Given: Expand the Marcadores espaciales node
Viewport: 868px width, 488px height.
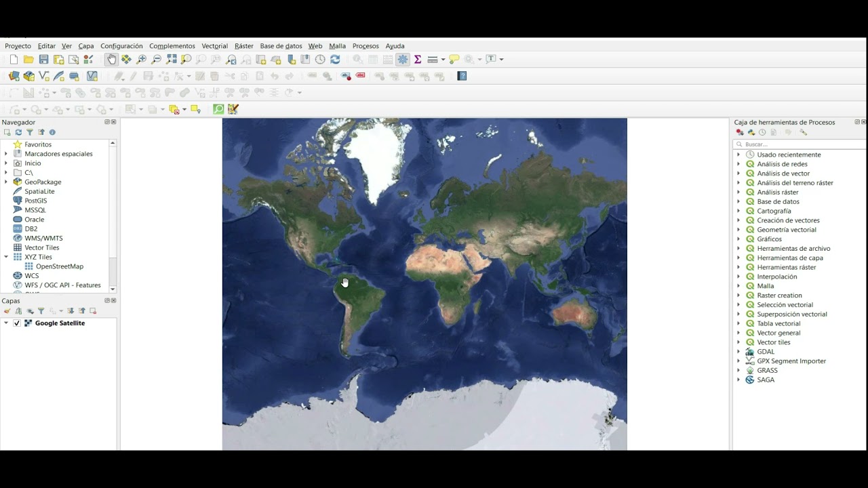Looking at the screenshot, I should pyautogui.click(x=6, y=154).
